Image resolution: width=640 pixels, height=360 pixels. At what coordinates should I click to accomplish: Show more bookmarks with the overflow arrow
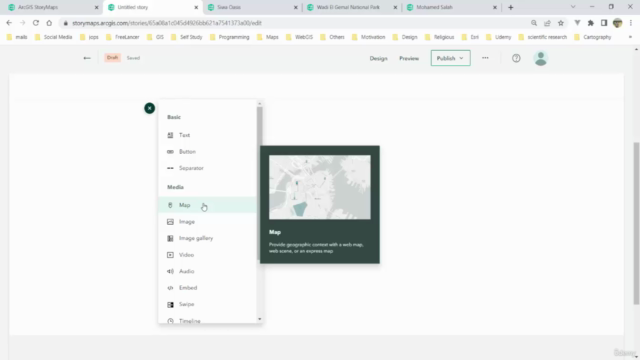click(x=630, y=37)
